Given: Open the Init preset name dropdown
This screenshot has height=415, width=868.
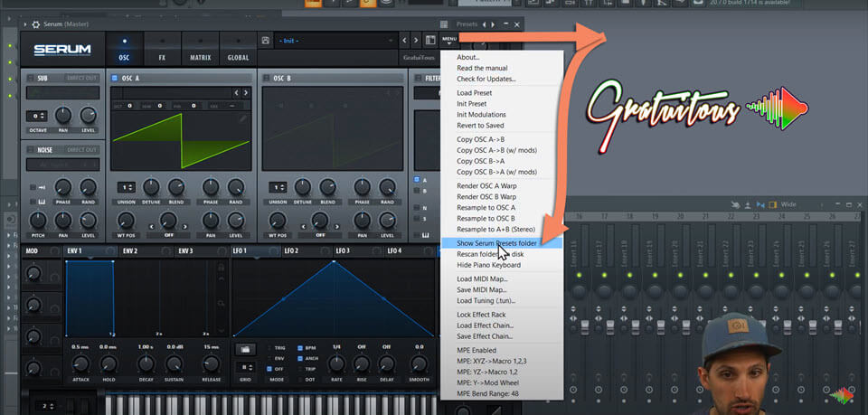Looking at the screenshot, I should (336, 41).
